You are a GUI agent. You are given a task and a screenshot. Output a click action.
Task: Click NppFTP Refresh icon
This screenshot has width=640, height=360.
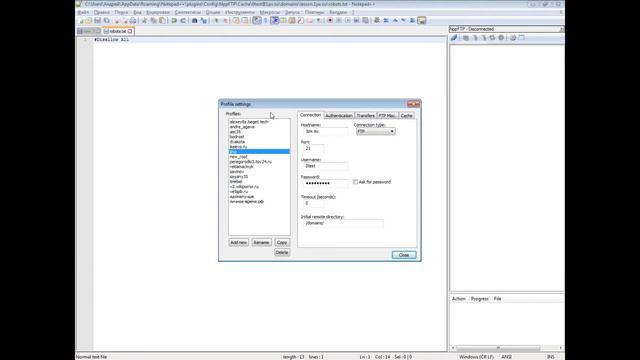(x=492, y=38)
